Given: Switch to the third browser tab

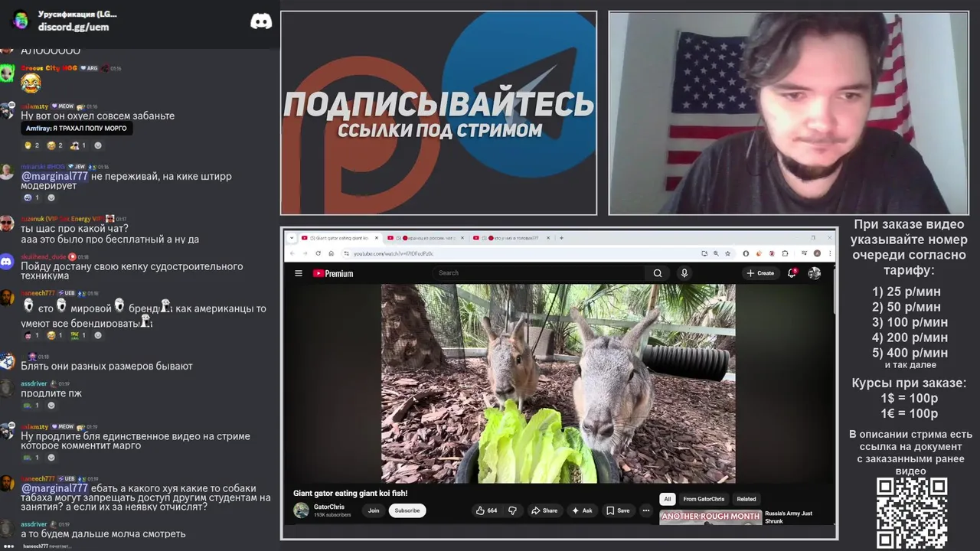Looking at the screenshot, I should pos(512,238).
